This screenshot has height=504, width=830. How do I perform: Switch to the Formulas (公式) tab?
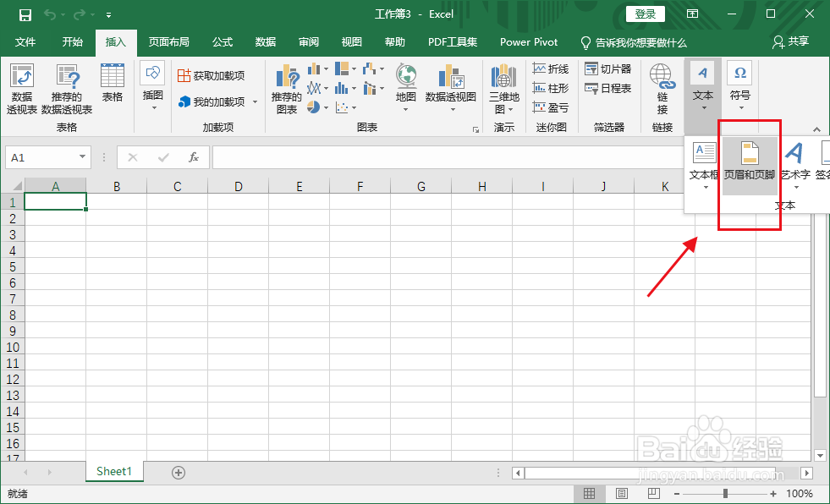(223, 42)
